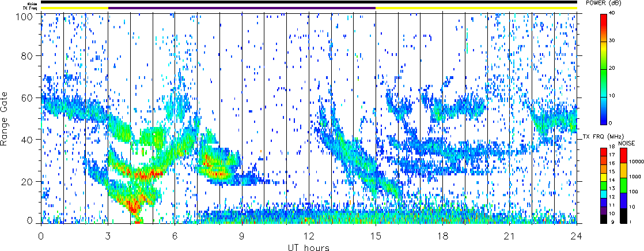Select the purple TX Freq segment spanning 3–15 UT
Viewport: 644px width, 251px height.
[242, 8]
